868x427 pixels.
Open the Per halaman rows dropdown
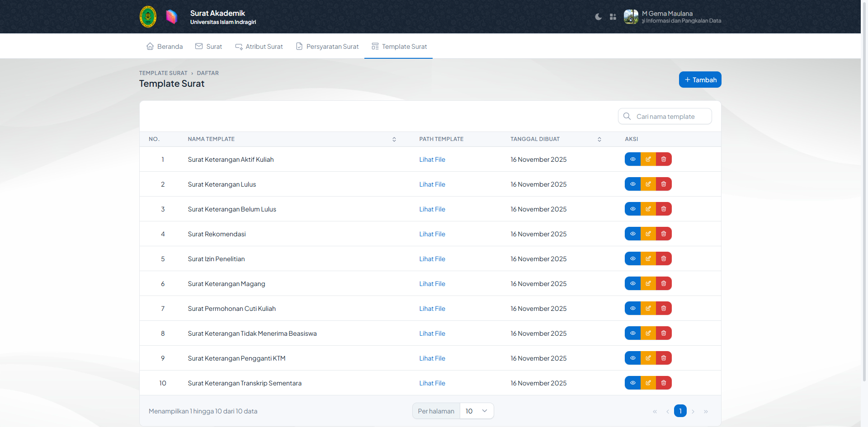(476, 411)
